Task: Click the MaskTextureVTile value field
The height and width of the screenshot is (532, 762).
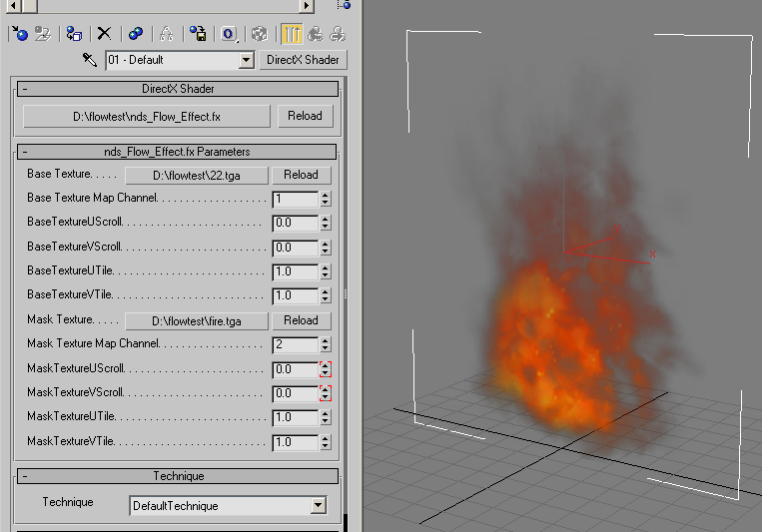Action: point(296,442)
